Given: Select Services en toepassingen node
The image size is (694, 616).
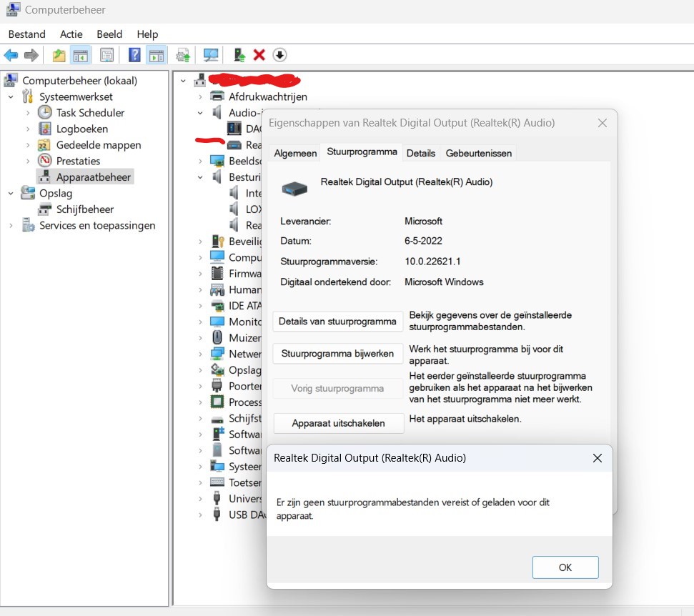Looking at the screenshot, I should tap(97, 225).
